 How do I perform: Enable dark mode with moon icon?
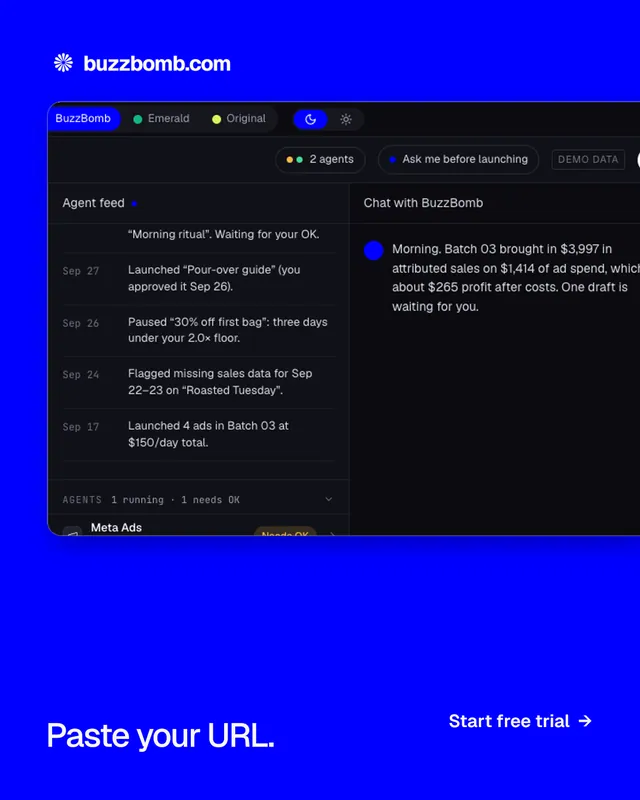pyautogui.click(x=310, y=119)
